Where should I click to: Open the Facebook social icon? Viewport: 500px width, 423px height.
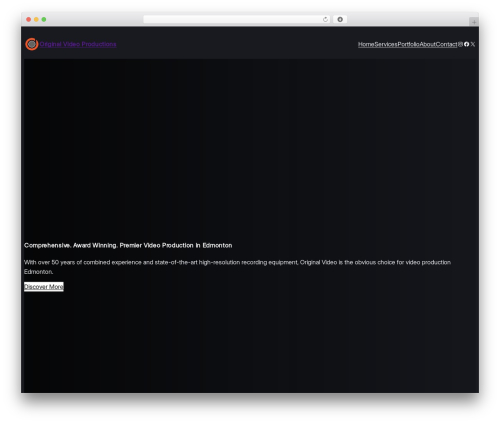point(466,44)
